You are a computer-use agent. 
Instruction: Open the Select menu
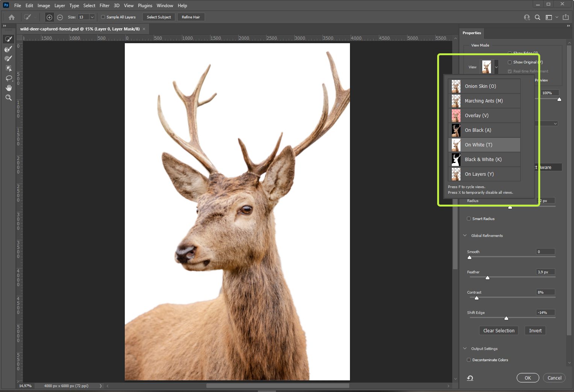click(x=89, y=6)
